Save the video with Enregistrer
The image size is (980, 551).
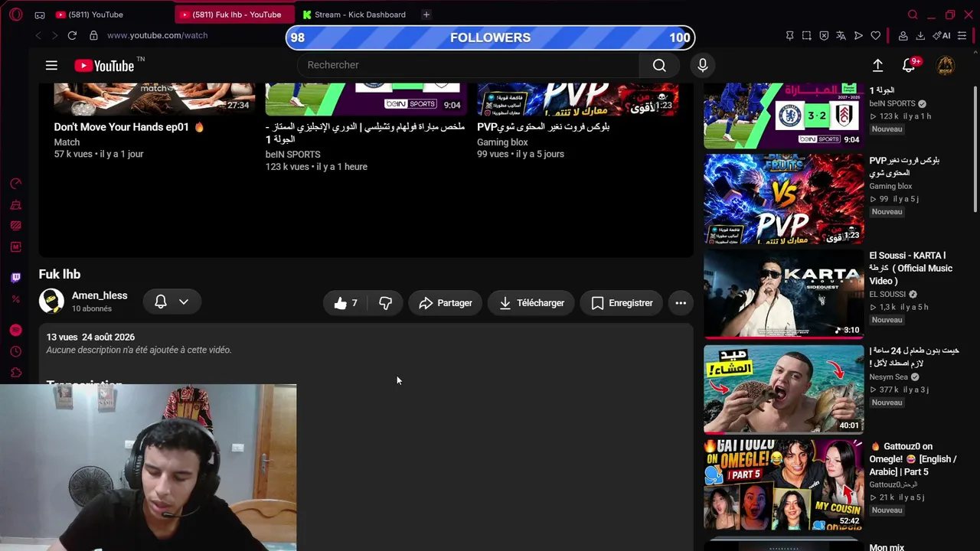(x=622, y=303)
